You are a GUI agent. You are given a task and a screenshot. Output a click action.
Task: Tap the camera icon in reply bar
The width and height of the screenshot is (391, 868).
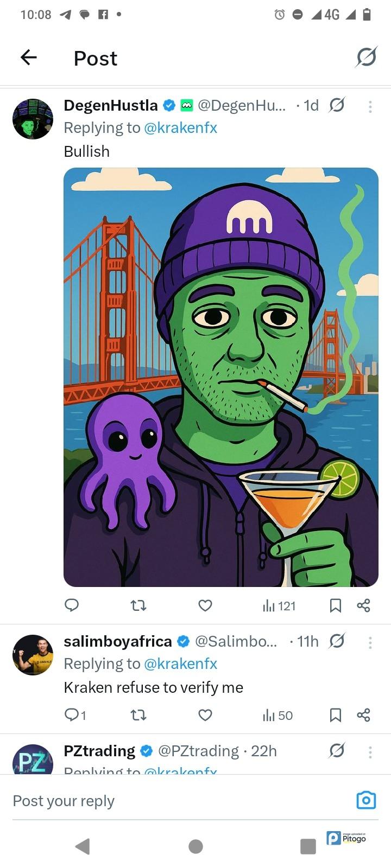(x=366, y=800)
